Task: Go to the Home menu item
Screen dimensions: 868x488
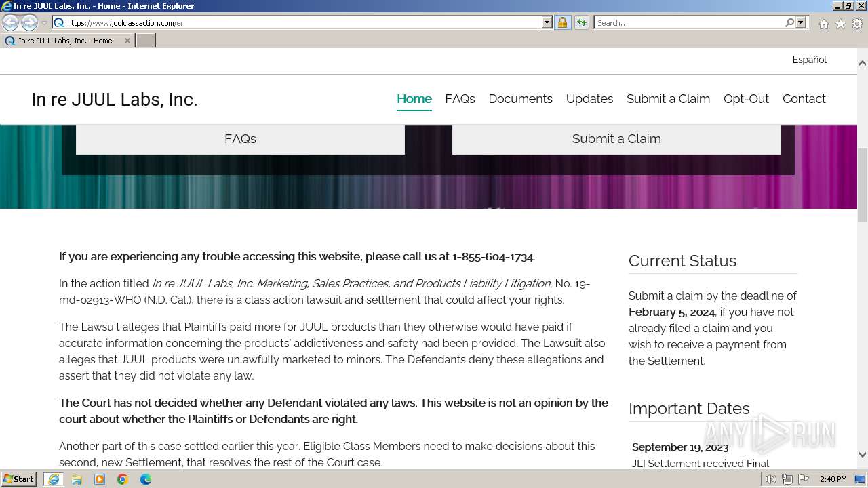Action: point(414,99)
